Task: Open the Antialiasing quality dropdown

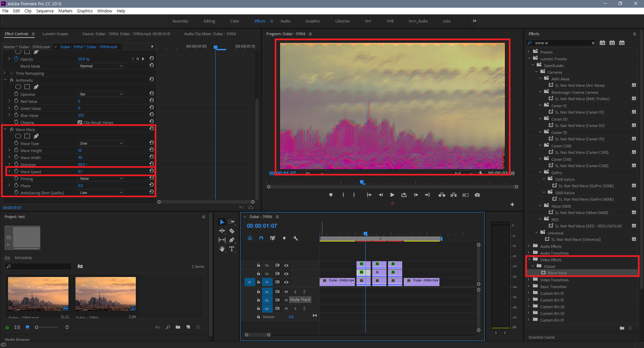Action: tap(101, 193)
